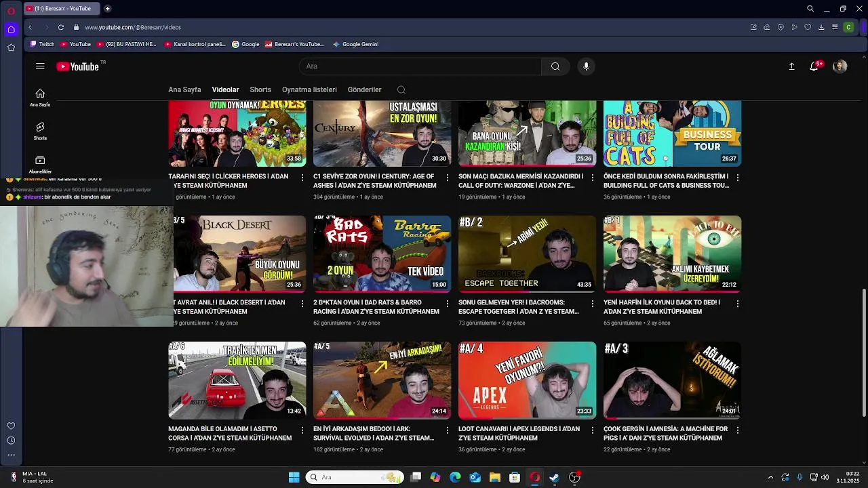Switch to the Ana Sayfa channel tab
868x488 pixels.
(x=184, y=89)
